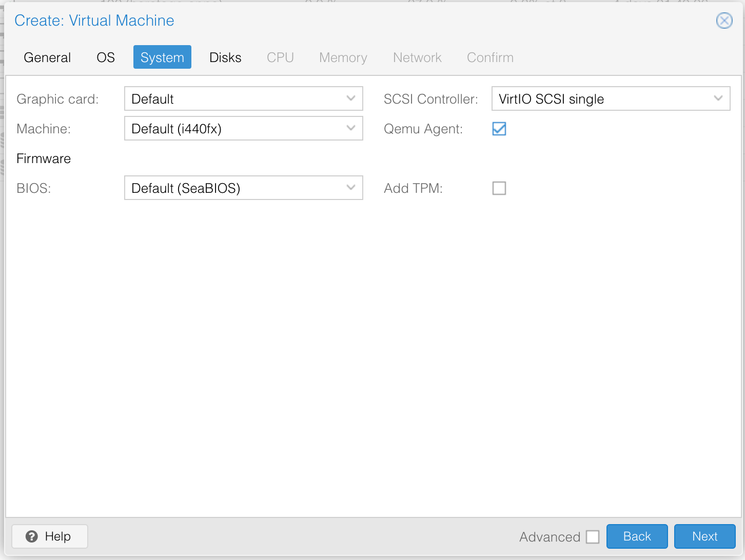Click the Next button
Image resolution: width=745 pixels, height=560 pixels.
point(704,536)
